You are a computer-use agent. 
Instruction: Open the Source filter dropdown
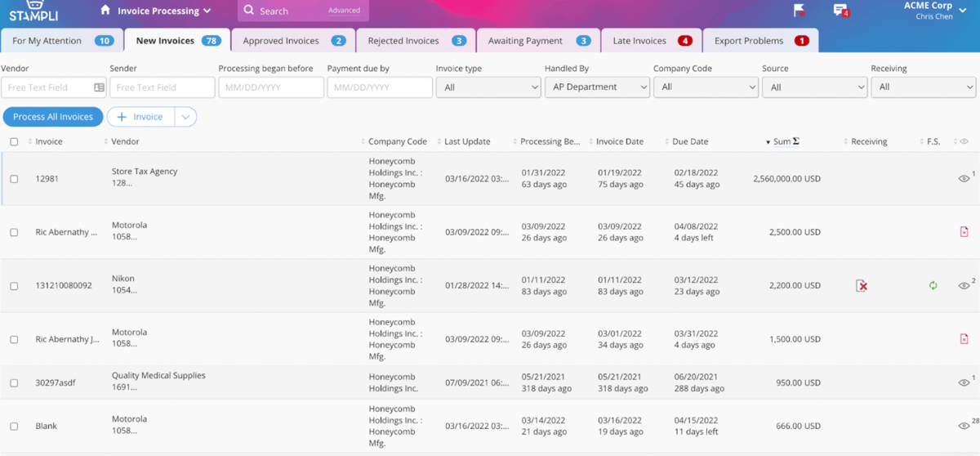point(814,87)
